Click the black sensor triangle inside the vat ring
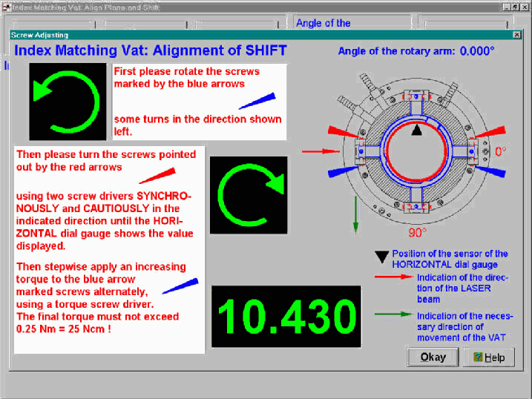 pyautogui.click(x=417, y=131)
